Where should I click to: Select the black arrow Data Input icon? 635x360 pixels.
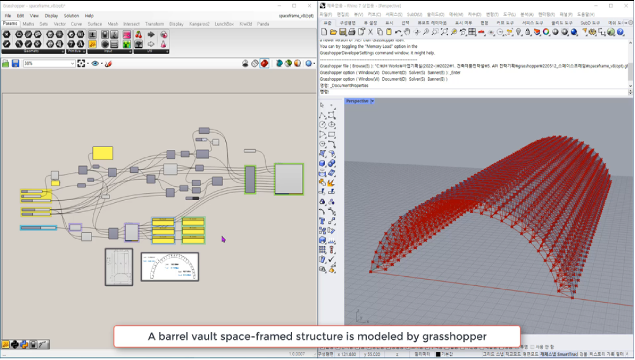pyautogui.click(x=151, y=35)
